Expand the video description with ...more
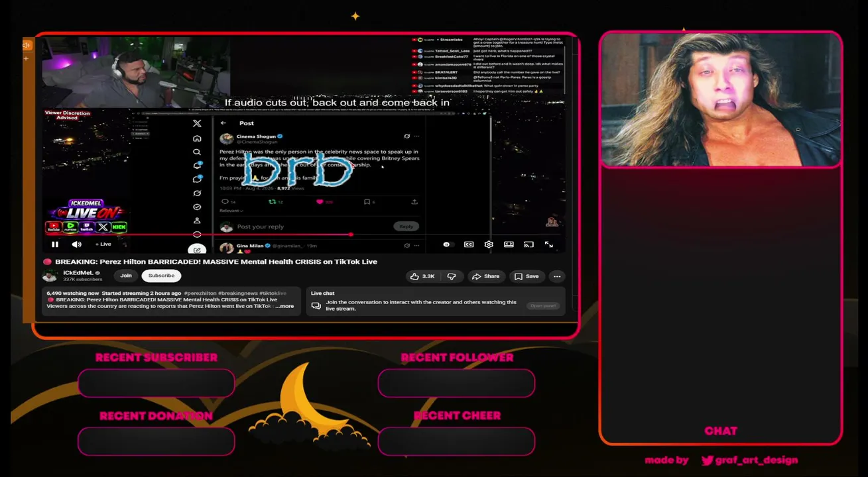This screenshot has width=868, height=477. click(x=284, y=306)
